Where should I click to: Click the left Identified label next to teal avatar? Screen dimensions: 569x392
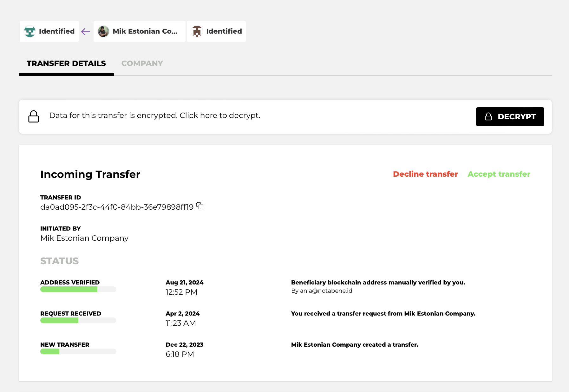pos(57,31)
